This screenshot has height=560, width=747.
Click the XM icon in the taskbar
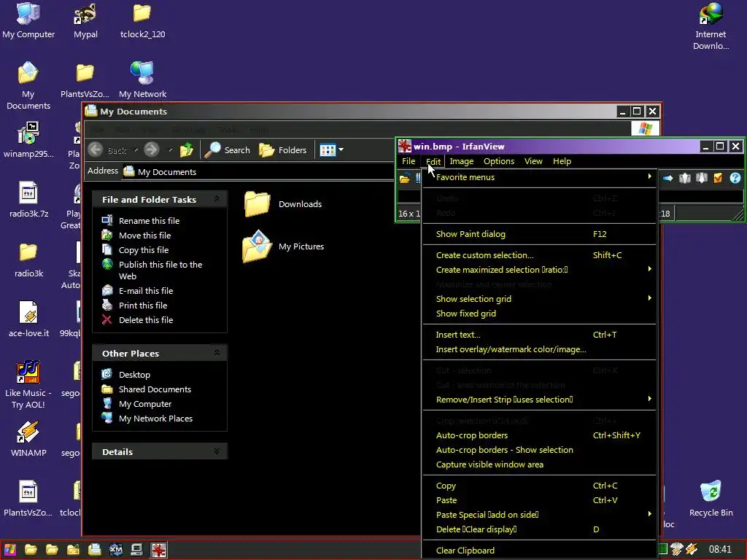[116, 550]
